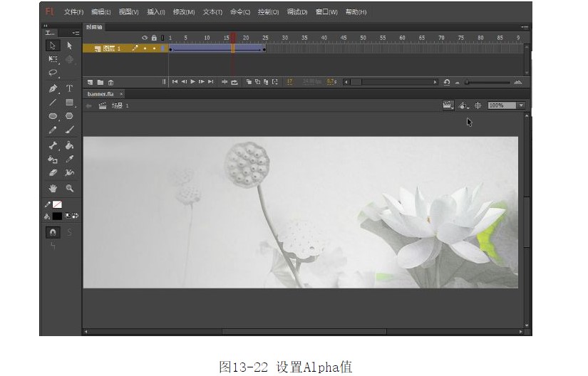Select the Pen tool

click(x=53, y=89)
